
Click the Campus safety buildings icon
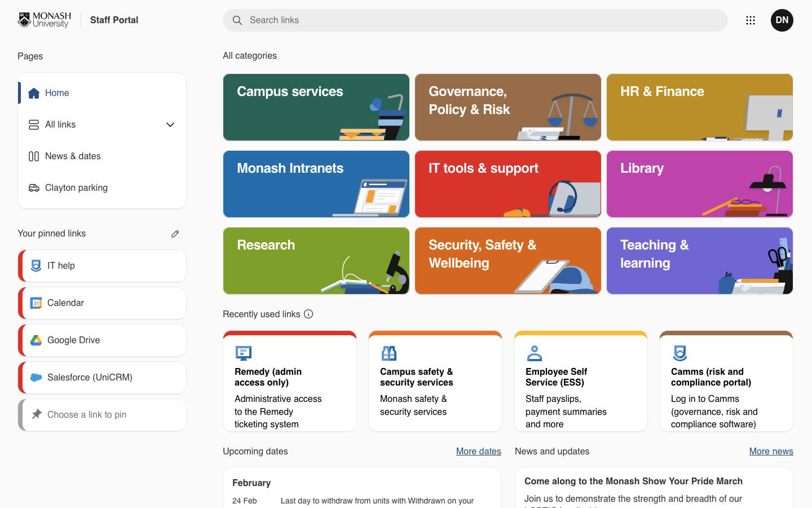389,353
